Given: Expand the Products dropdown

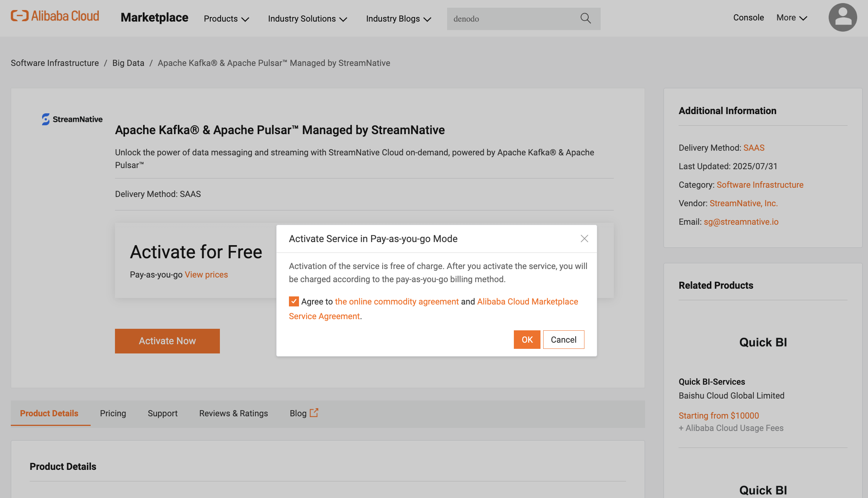Looking at the screenshot, I should tap(226, 19).
